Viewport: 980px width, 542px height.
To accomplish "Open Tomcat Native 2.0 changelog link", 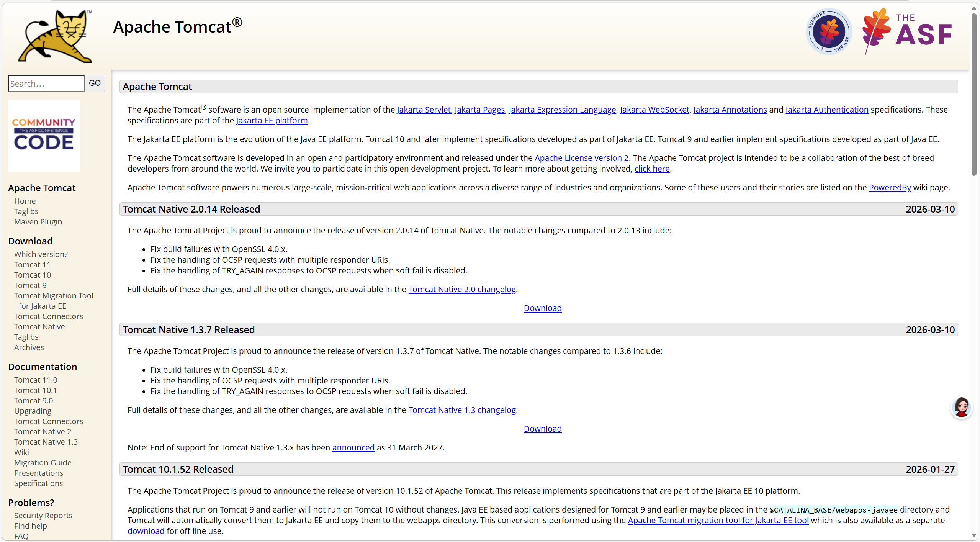I will pos(462,290).
